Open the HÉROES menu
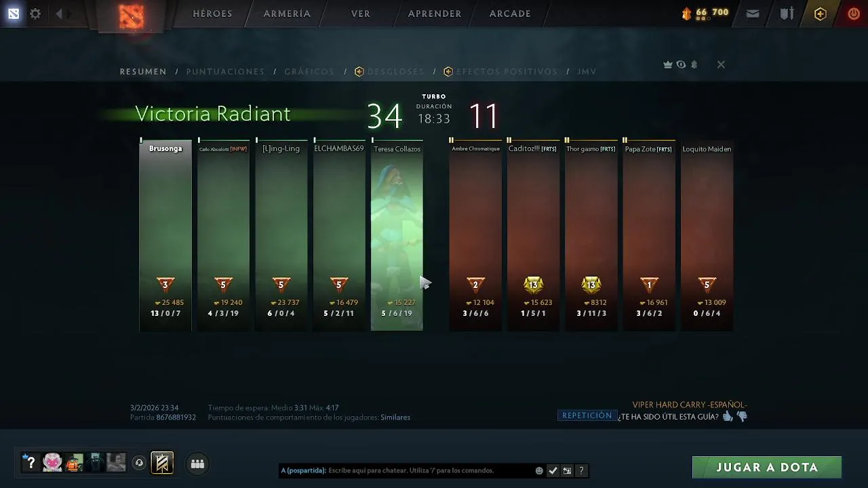 [212, 14]
